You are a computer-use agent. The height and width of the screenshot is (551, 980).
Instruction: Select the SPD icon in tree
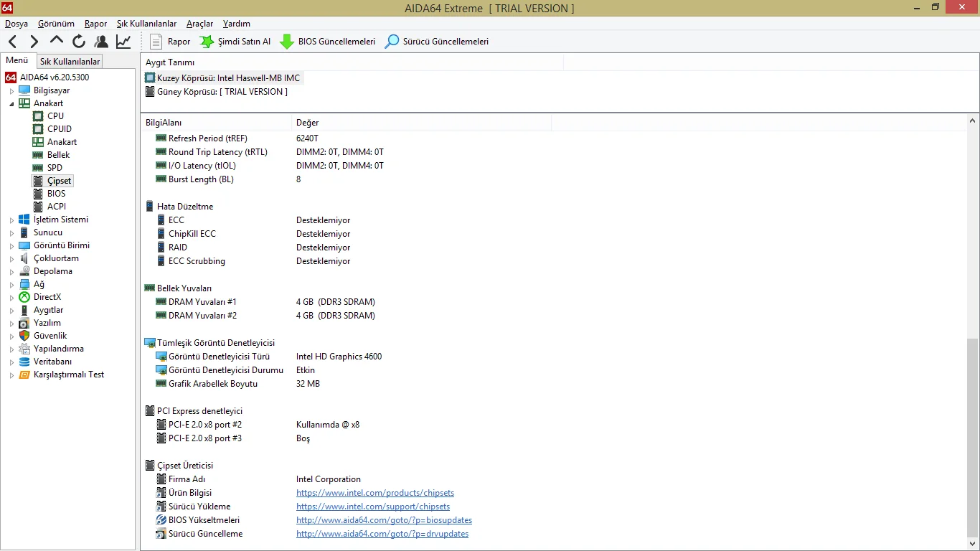(38, 168)
